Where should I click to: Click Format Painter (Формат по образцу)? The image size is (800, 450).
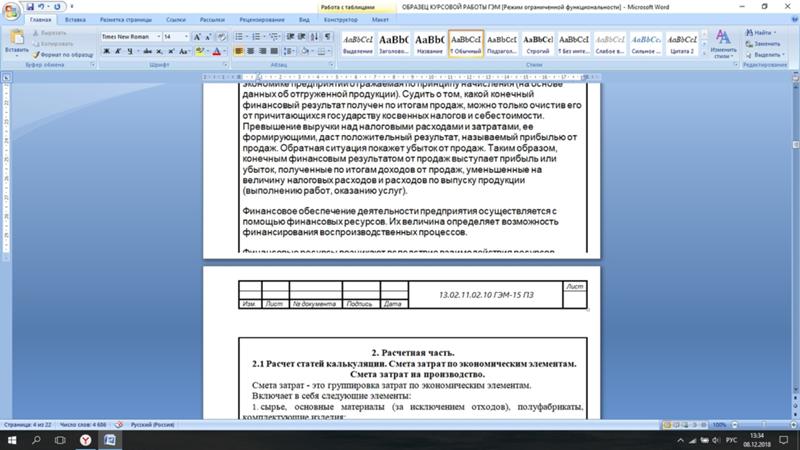pyautogui.click(x=63, y=55)
